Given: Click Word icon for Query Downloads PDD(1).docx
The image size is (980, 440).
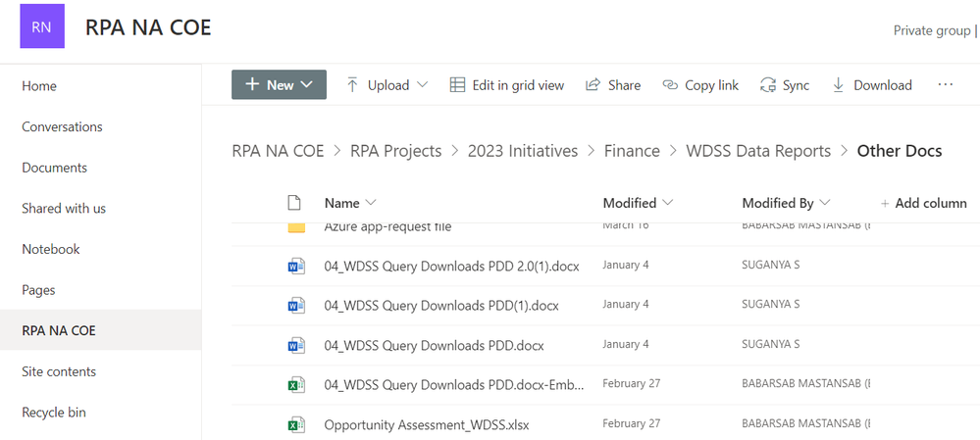Looking at the screenshot, I should pos(295,306).
